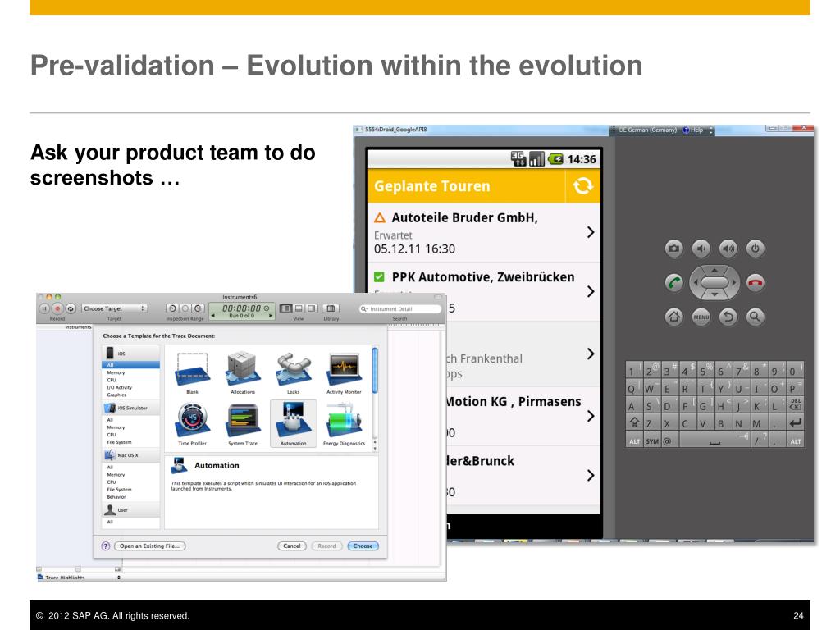Click the D-pad center button
The width and height of the screenshot is (840, 630).
[714, 282]
